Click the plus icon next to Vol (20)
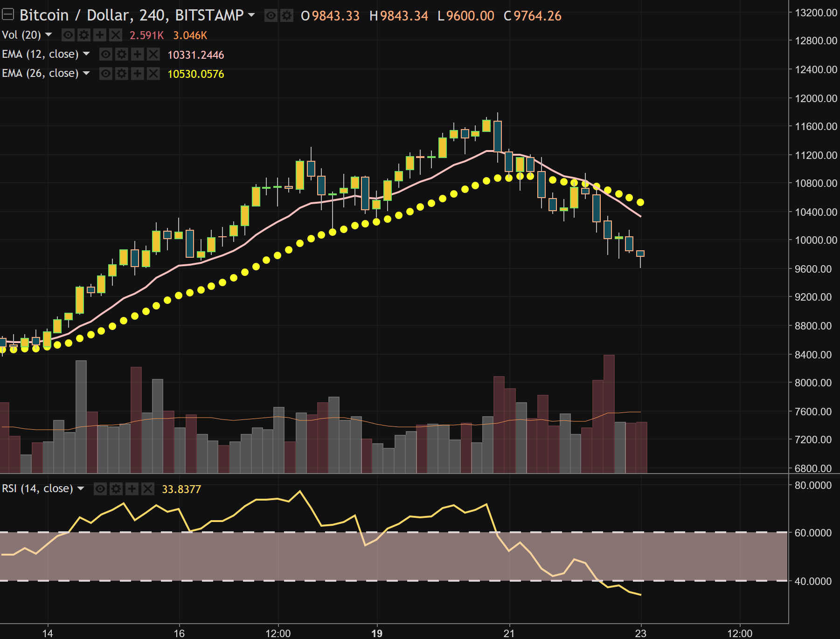 100,35
